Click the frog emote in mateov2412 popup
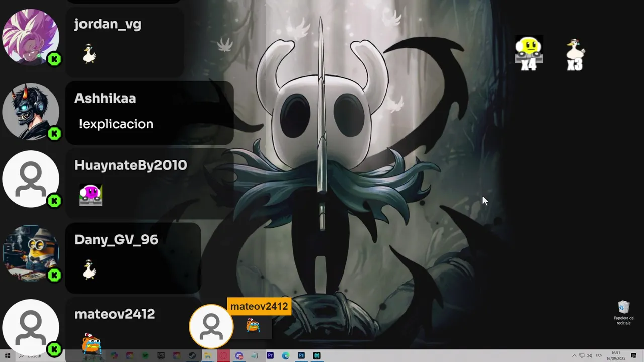The image size is (644, 362). [253, 325]
